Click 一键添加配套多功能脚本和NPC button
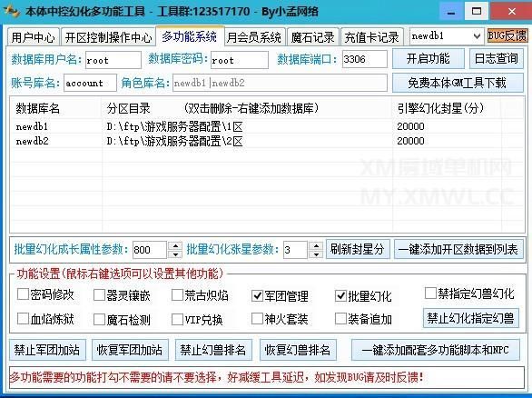Screen dimensions: 532x398 click(436, 350)
